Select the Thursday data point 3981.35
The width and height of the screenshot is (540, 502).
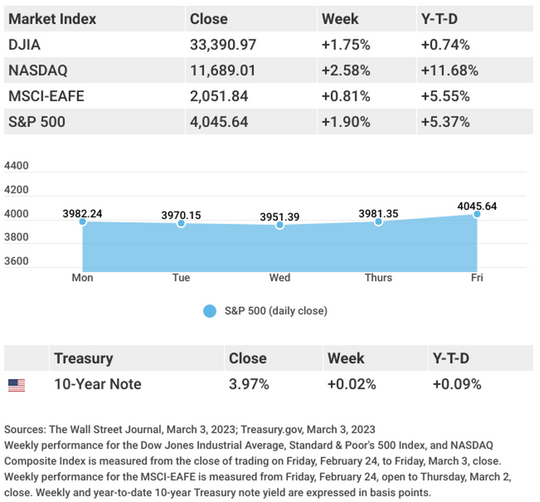378,222
